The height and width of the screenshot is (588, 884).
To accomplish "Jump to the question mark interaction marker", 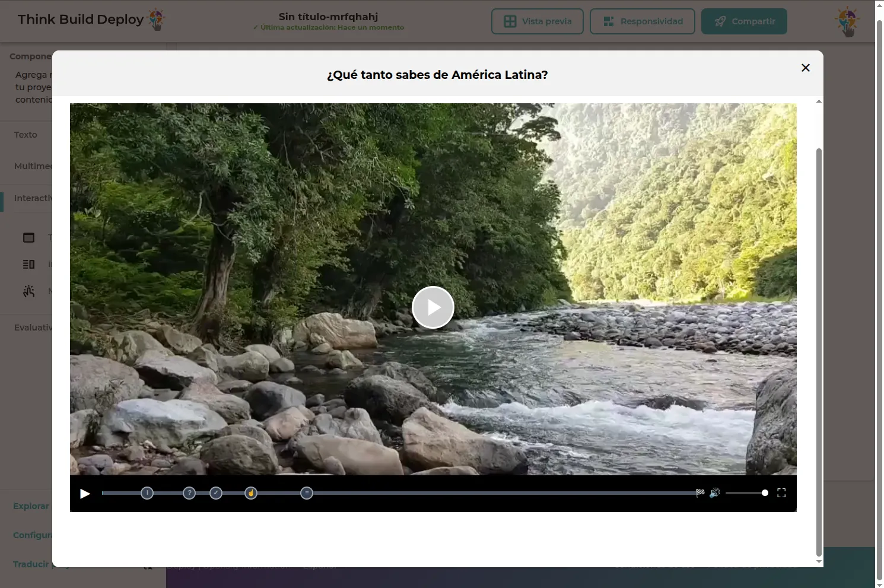I will [189, 493].
